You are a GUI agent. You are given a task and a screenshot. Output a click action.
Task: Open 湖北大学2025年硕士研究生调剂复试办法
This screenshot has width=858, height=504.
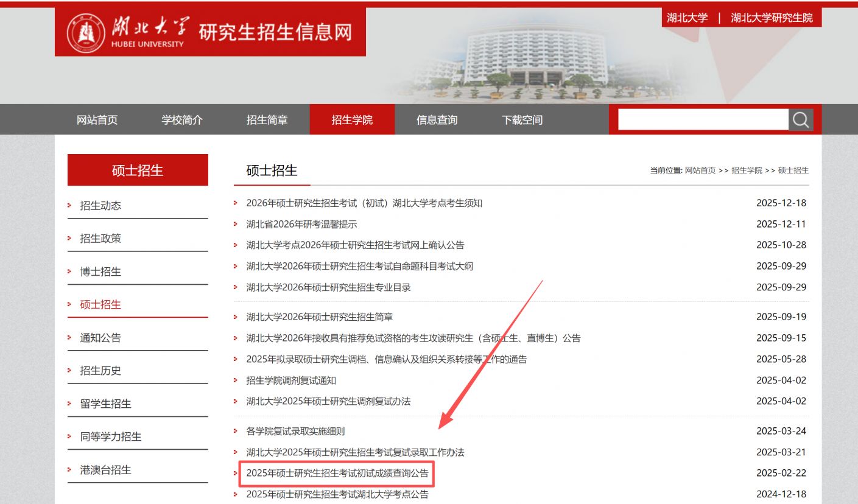[328, 401]
